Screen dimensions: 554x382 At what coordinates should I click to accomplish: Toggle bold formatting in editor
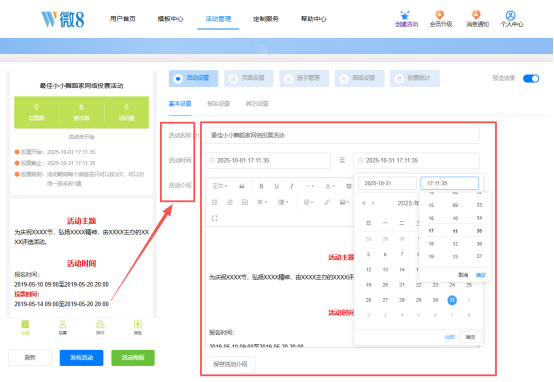point(261,186)
